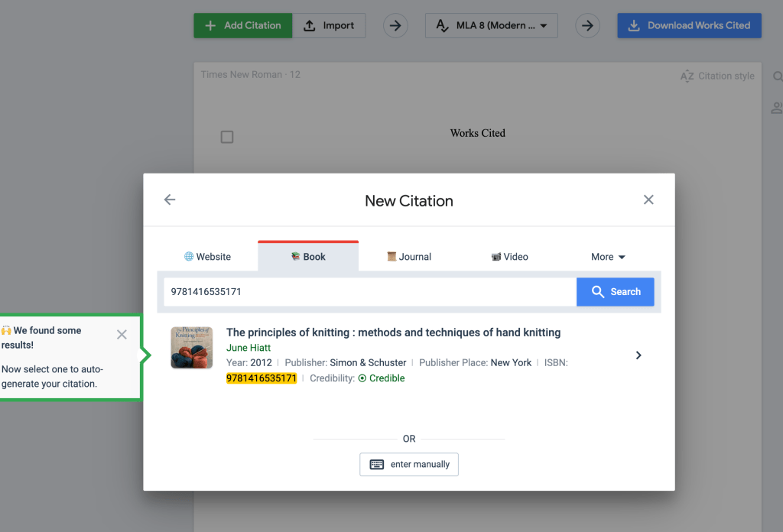Click the people icon at right edge
This screenshot has height=532, width=783.
(777, 108)
